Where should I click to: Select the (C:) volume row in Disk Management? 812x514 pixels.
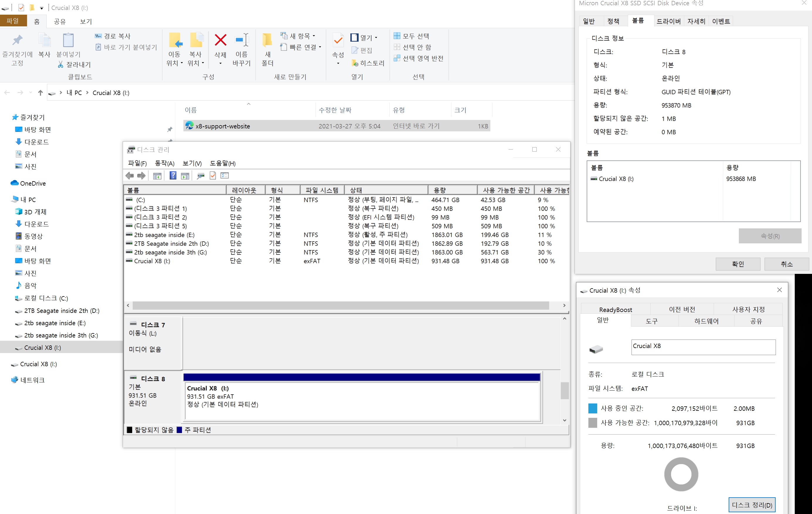click(346, 200)
